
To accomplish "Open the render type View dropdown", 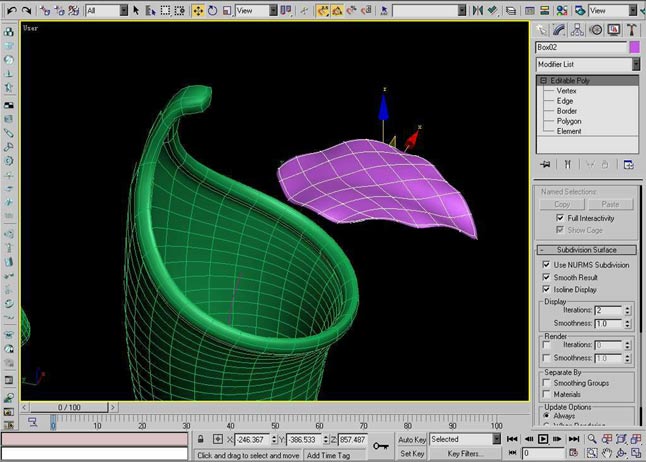I will pos(613,10).
